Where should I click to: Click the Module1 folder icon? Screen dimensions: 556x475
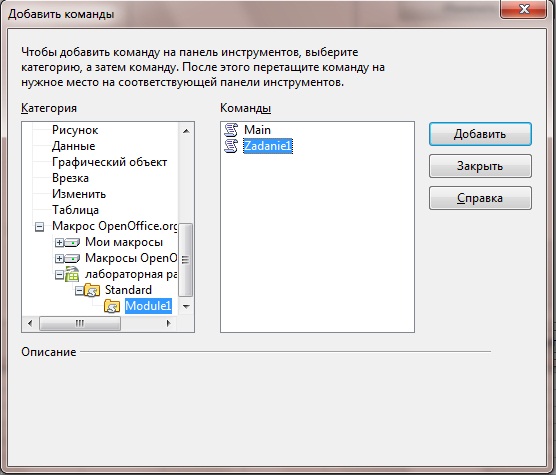[x=112, y=306]
